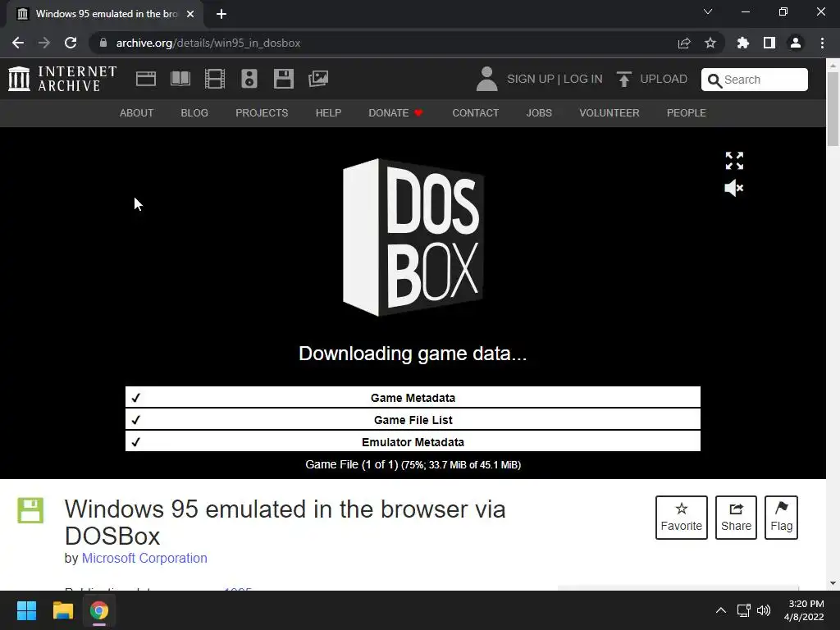This screenshot has width=840, height=630.
Task: Unmute the emulator sound
Action: click(734, 188)
